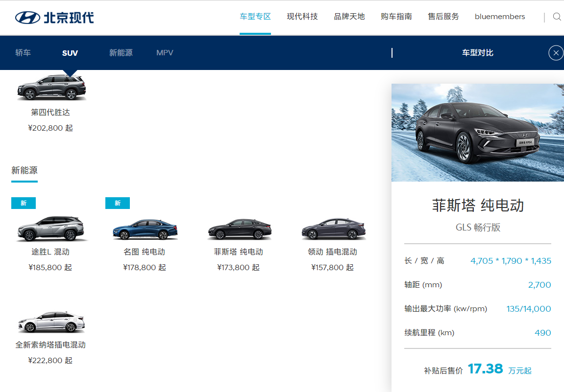The height and width of the screenshot is (392, 564).
Task: Open the search magnifier icon
Action: coord(557,17)
